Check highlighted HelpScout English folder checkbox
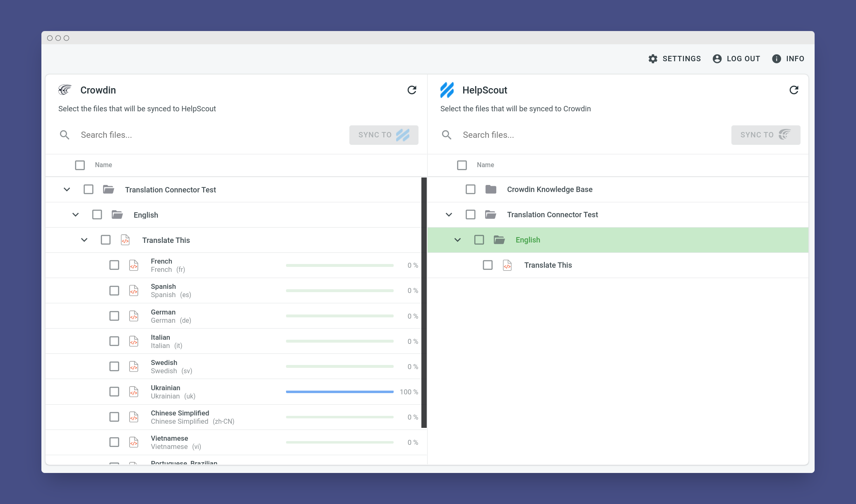This screenshot has width=856, height=504. pyautogui.click(x=479, y=240)
